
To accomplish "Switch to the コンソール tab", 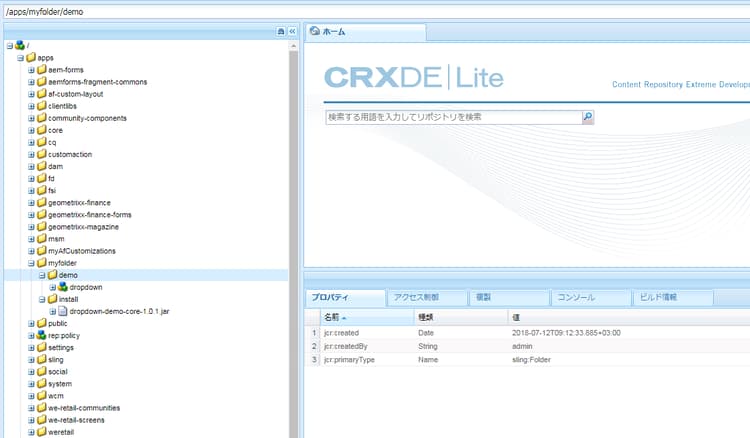I will (x=591, y=297).
